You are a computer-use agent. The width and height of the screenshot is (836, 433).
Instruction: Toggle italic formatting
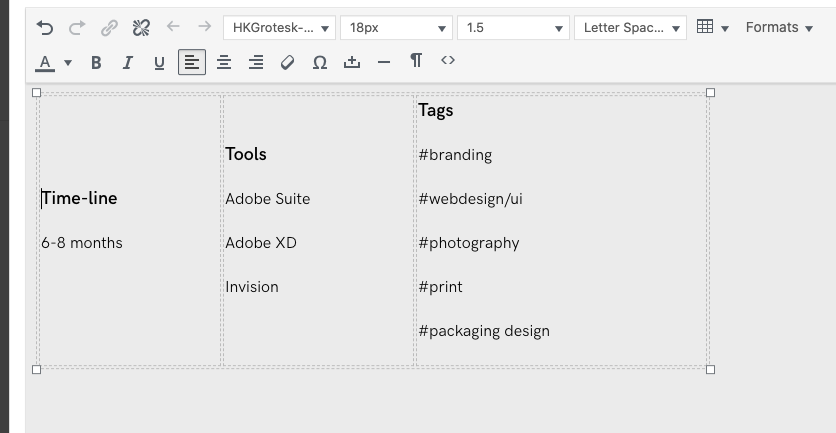coord(128,62)
